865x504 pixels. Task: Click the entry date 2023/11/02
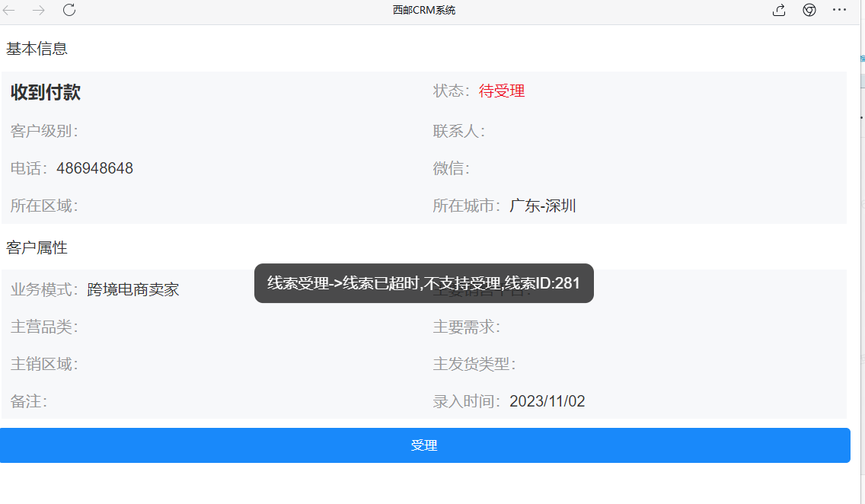(547, 401)
